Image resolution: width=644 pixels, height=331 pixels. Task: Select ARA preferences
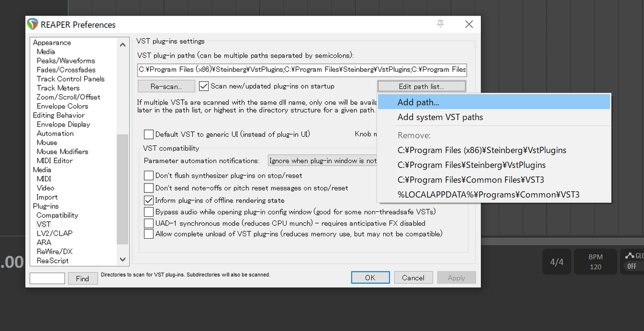click(x=44, y=242)
